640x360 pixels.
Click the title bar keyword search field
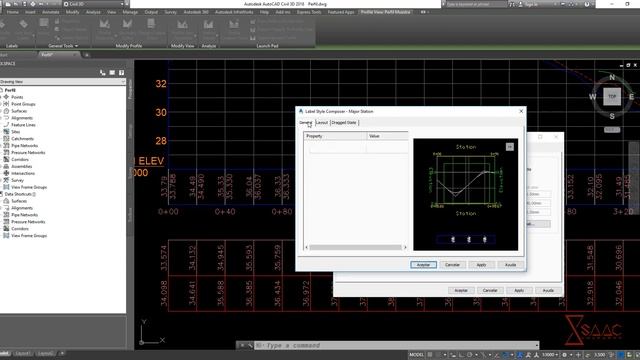point(476,4)
